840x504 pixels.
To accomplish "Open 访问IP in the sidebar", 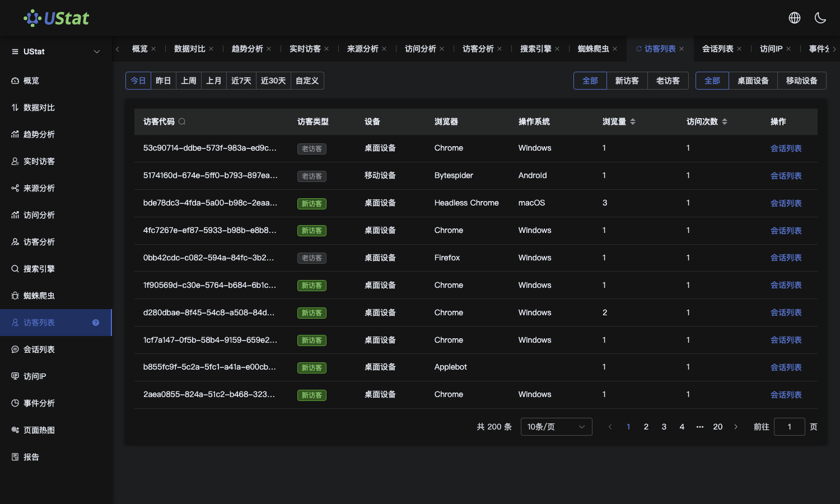I will (56, 376).
